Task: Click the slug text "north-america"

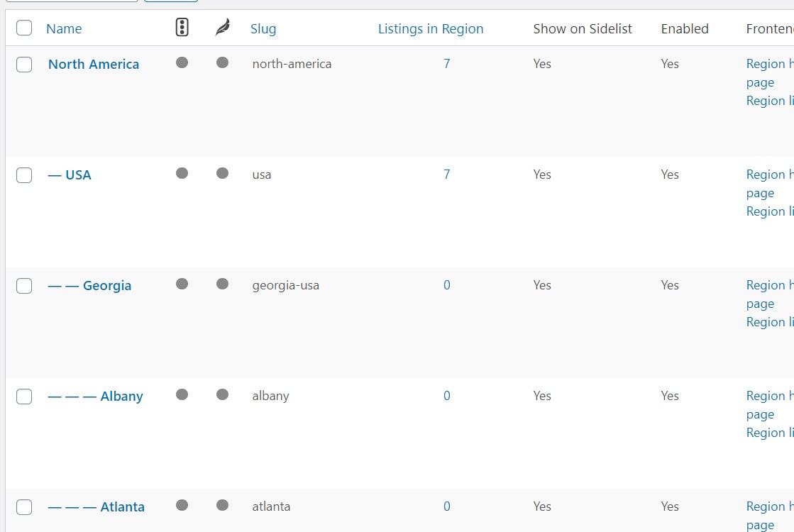Action: 292,64
